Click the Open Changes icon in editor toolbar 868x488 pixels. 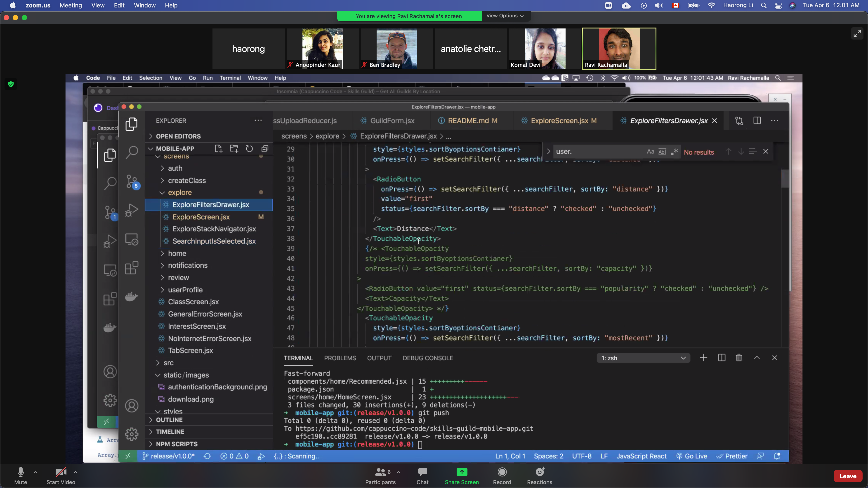click(739, 121)
